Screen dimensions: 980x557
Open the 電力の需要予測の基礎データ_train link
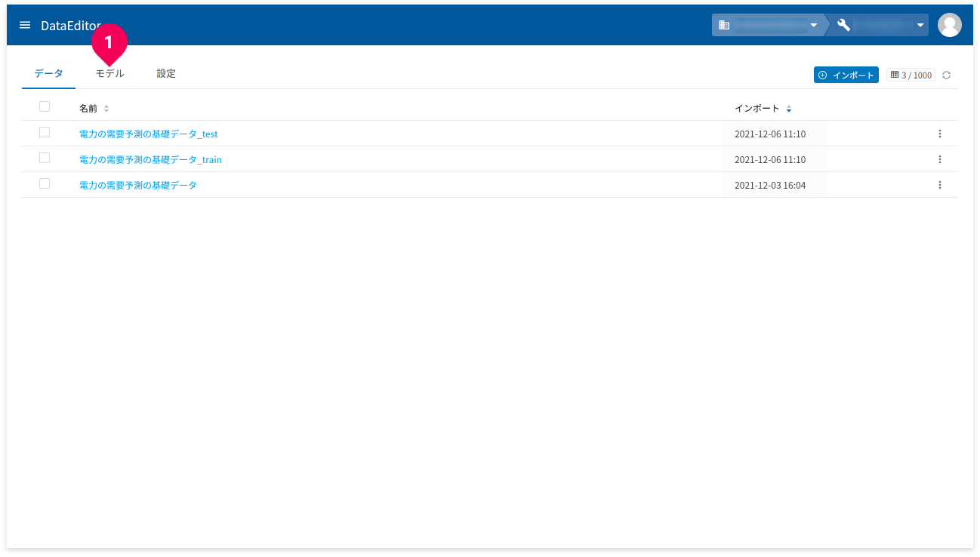click(x=150, y=159)
